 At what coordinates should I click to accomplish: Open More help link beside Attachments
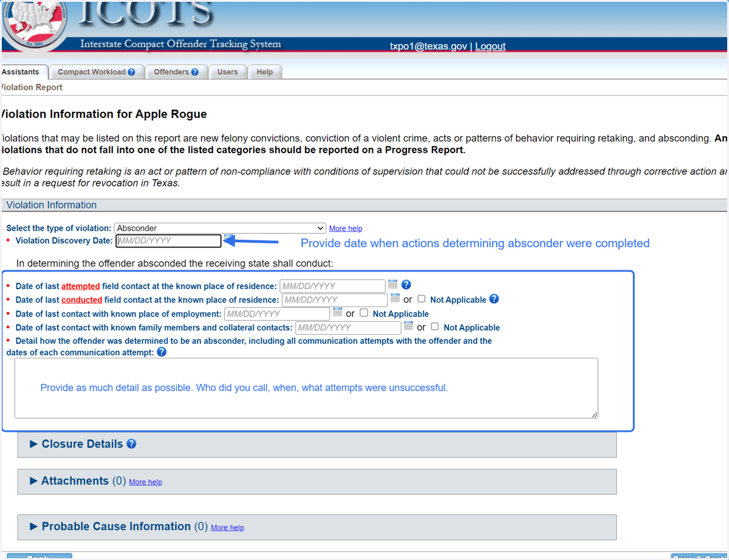[x=146, y=482]
